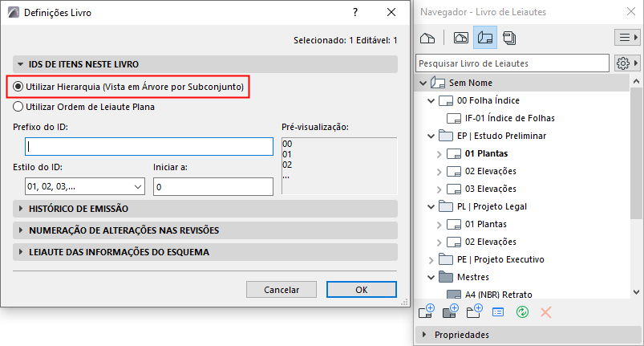The height and width of the screenshot is (346, 644).
Task: Click the help question mark in dialog
Action: (355, 12)
